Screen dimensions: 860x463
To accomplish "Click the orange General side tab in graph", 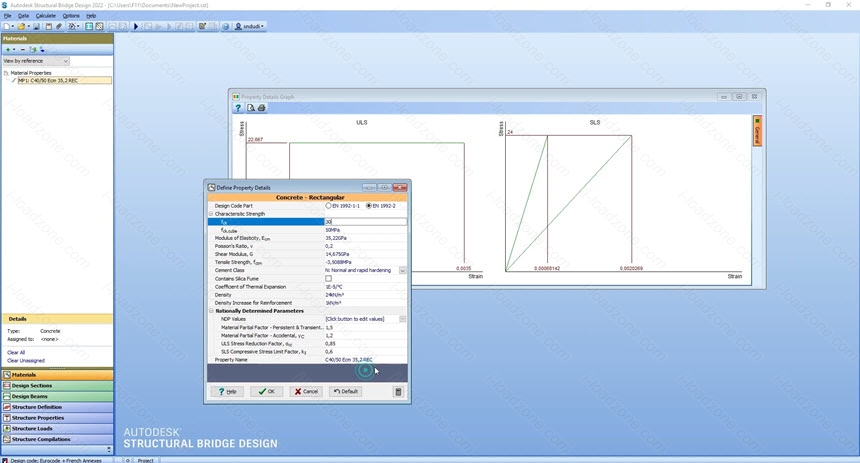I will (x=757, y=131).
